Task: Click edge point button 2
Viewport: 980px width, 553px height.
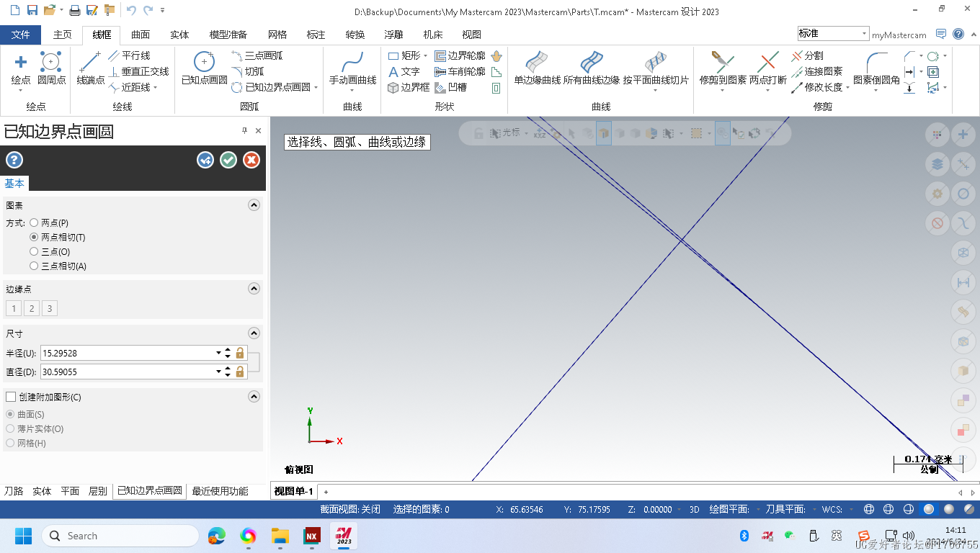Action: (32, 309)
